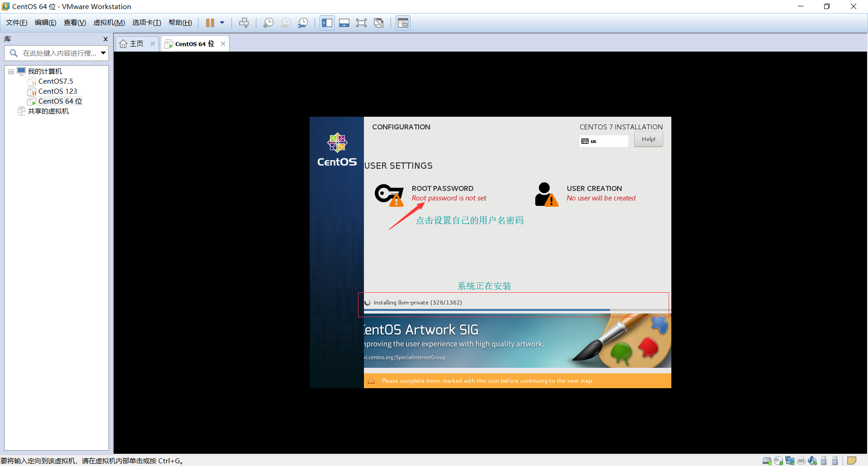Click the USER SETTINGS heading text
The width and height of the screenshot is (868, 466).
click(398, 166)
